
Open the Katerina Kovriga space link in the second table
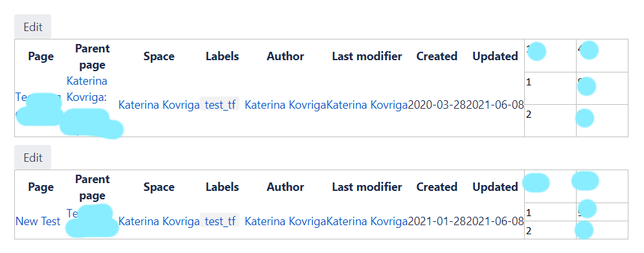point(159,221)
